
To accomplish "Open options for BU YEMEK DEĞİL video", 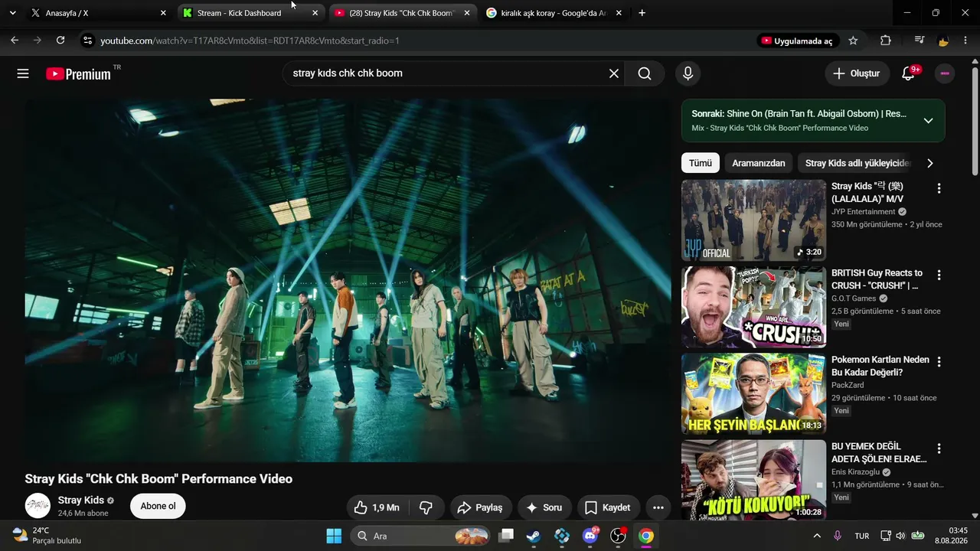I will [939, 448].
